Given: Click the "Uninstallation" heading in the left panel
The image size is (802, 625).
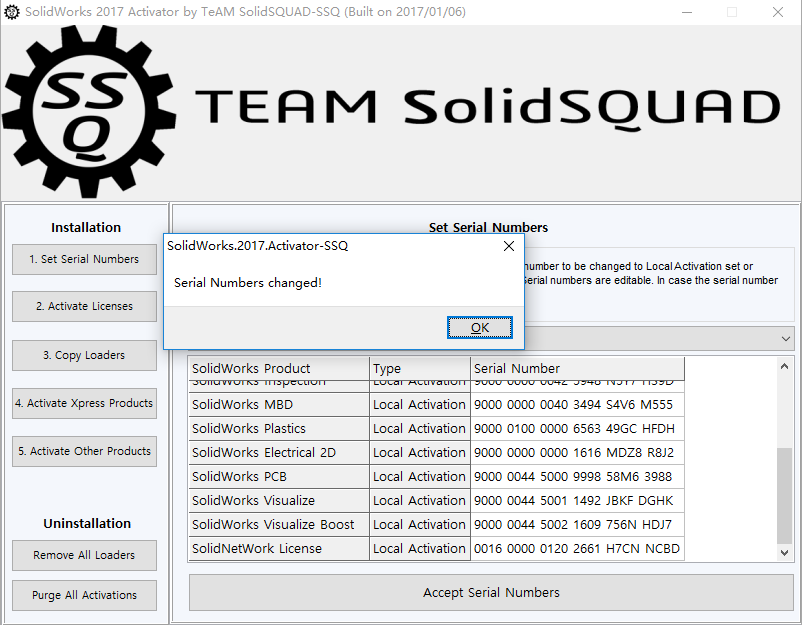Looking at the screenshot, I should click(x=87, y=523).
